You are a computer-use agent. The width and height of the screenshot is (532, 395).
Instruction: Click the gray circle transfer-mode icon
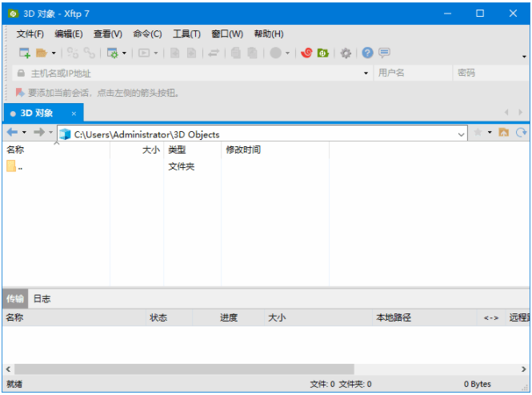click(275, 53)
